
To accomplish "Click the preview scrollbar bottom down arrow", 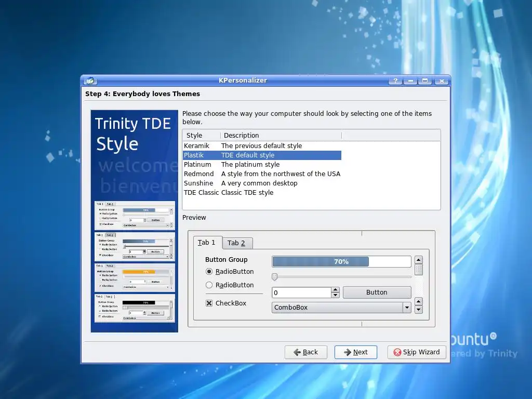I will pyautogui.click(x=419, y=310).
